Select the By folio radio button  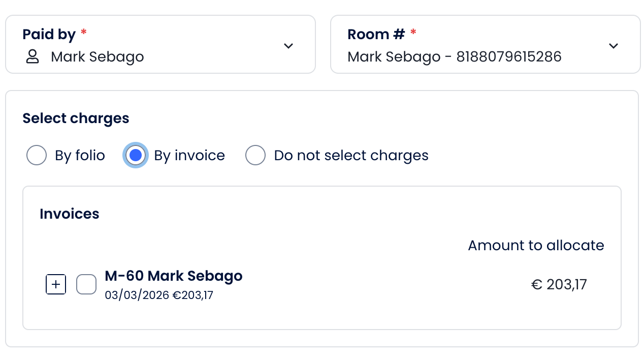pyautogui.click(x=37, y=155)
